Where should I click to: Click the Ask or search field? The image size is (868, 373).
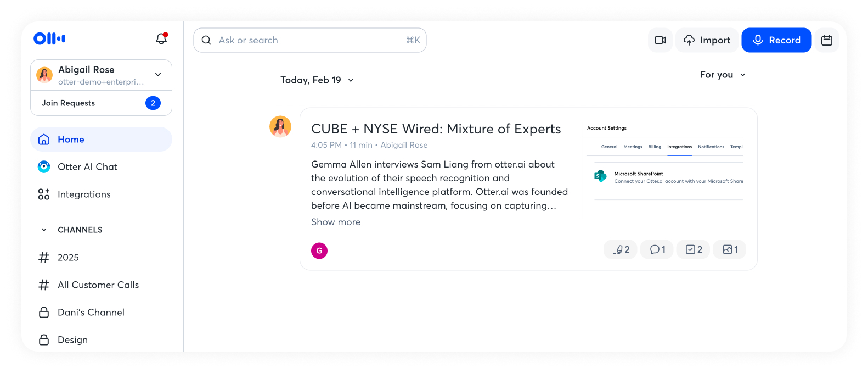309,40
